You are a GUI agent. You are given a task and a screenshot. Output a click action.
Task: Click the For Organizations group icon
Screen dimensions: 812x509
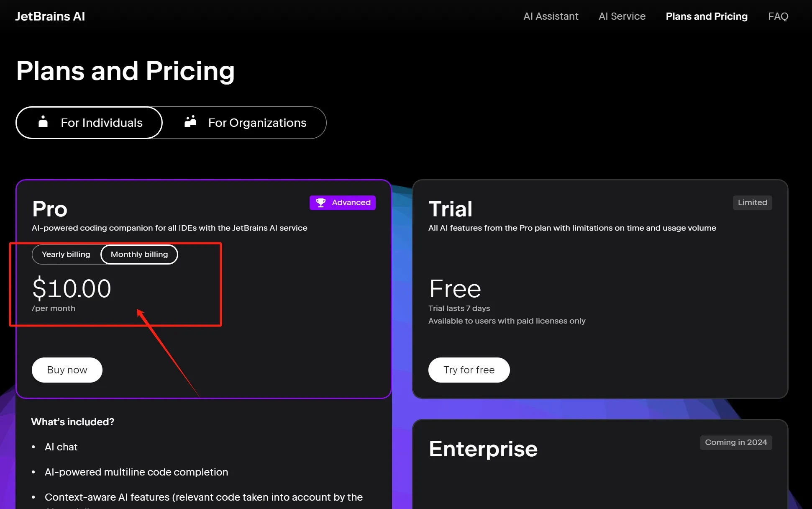click(x=190, y=123)
